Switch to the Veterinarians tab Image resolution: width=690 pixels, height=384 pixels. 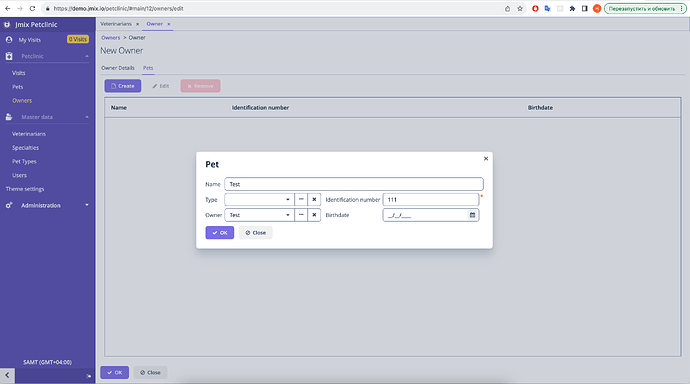point(116,24)
